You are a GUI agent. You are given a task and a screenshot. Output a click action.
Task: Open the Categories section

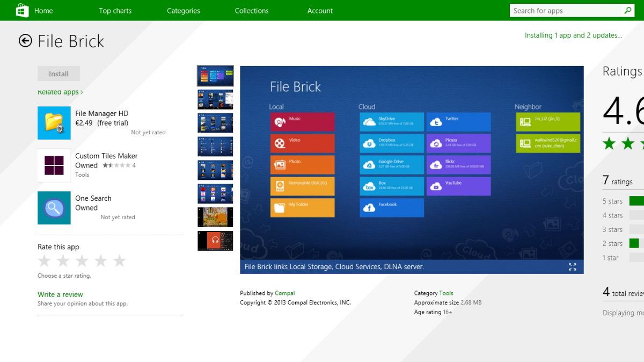point(184,11)
